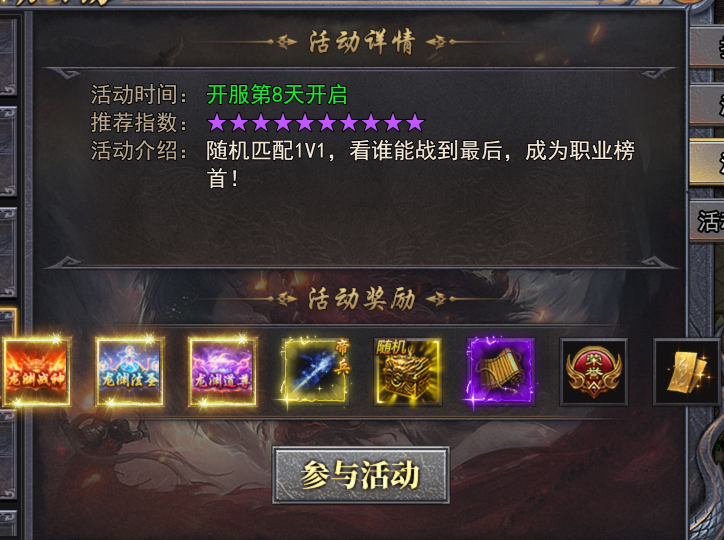
Task: View the purple bamboo scroll reward
Action: pyautogui.click(x=501, y=372)
